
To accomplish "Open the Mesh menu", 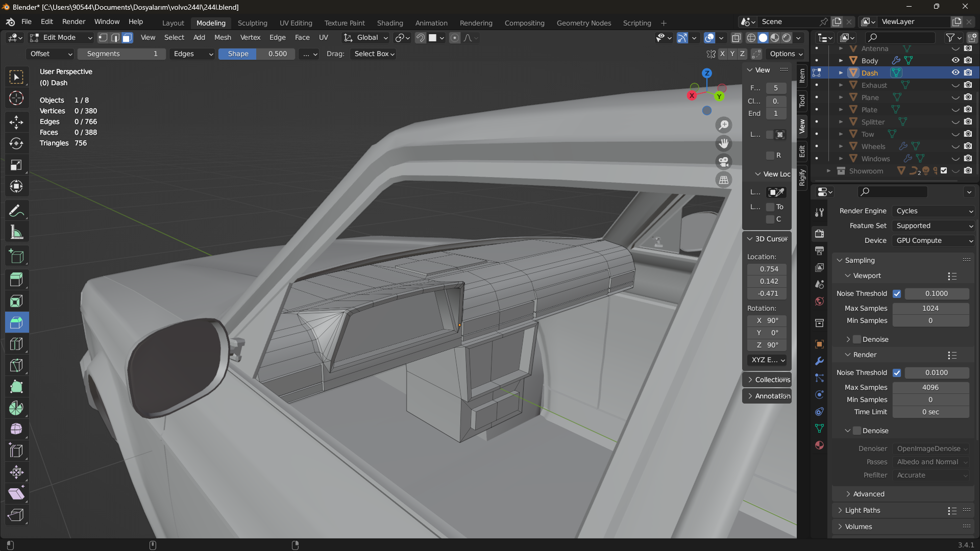I will point(222,38).
